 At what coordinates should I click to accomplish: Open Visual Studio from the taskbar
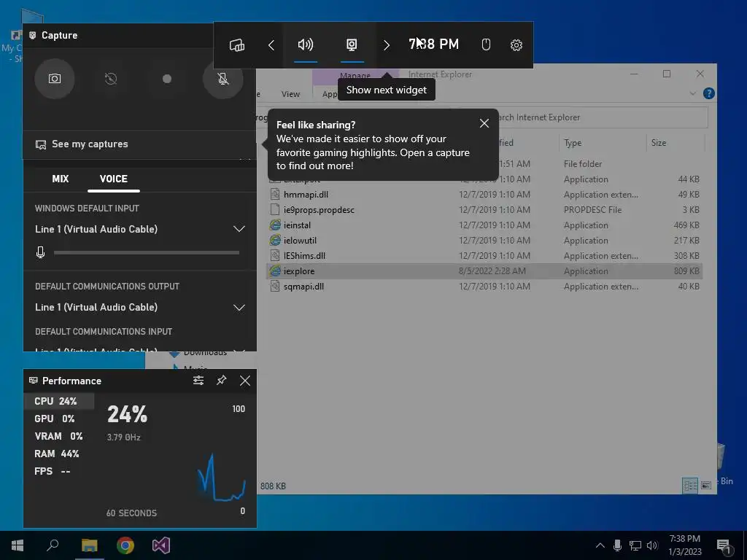point(161,545)
